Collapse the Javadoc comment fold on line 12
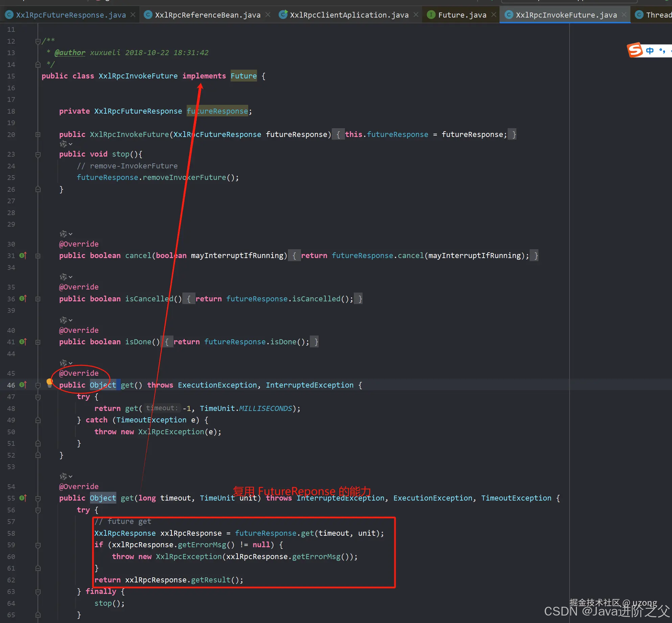The width and height of the screenshot is (672, 623). (x=38, y=41)
